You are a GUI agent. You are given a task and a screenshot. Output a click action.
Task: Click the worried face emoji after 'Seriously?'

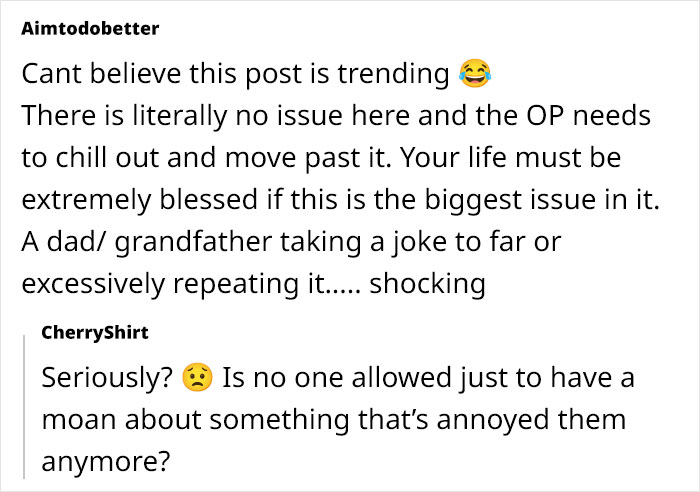tap(198, 380)
